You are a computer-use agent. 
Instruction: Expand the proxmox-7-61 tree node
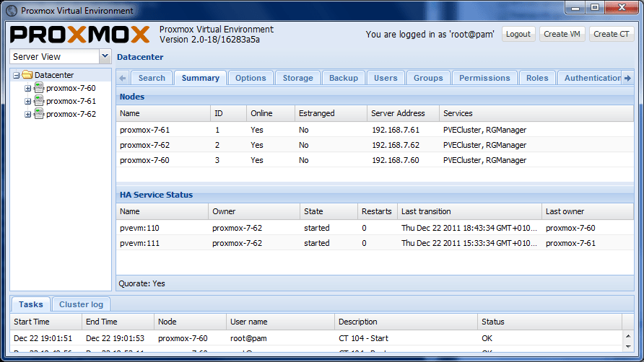pyautogui.click(x=27, y=101)
